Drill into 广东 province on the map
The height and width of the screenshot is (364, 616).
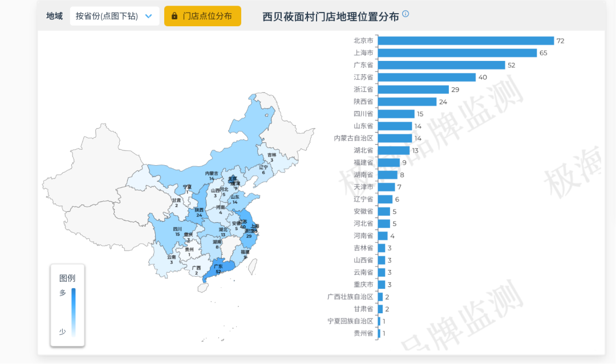coord(218,269)
